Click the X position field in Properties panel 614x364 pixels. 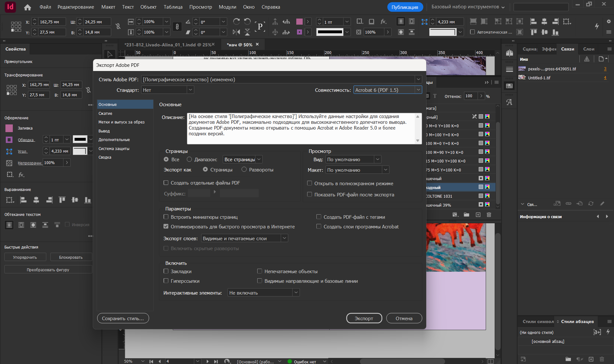[39, 85]
